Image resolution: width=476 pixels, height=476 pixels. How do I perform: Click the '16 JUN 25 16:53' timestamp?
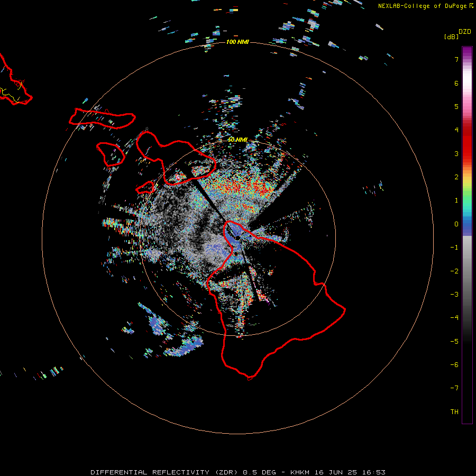coord(349,472)
